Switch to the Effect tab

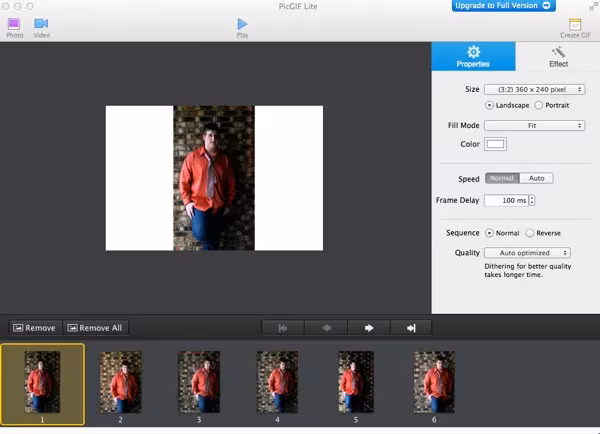[x=558, y=56]
